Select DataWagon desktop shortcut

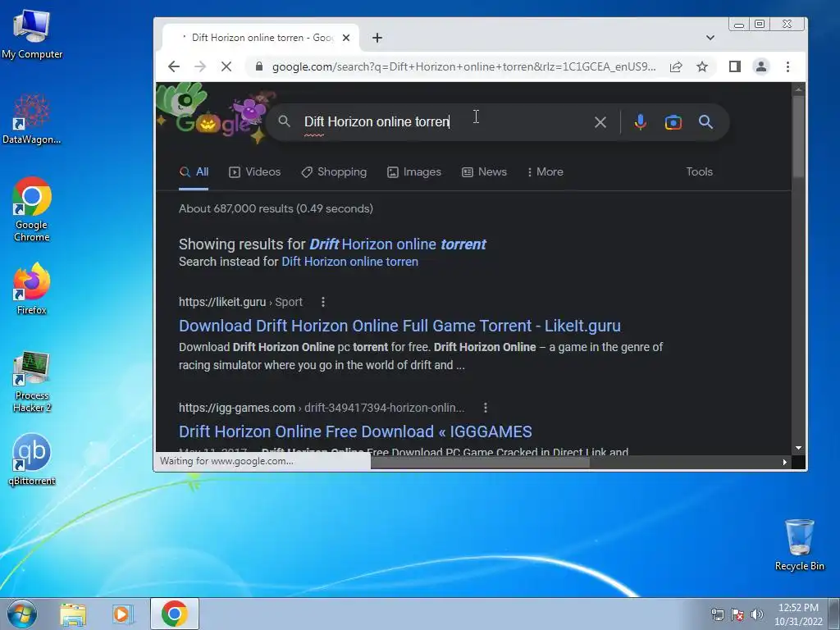point(32,120)
